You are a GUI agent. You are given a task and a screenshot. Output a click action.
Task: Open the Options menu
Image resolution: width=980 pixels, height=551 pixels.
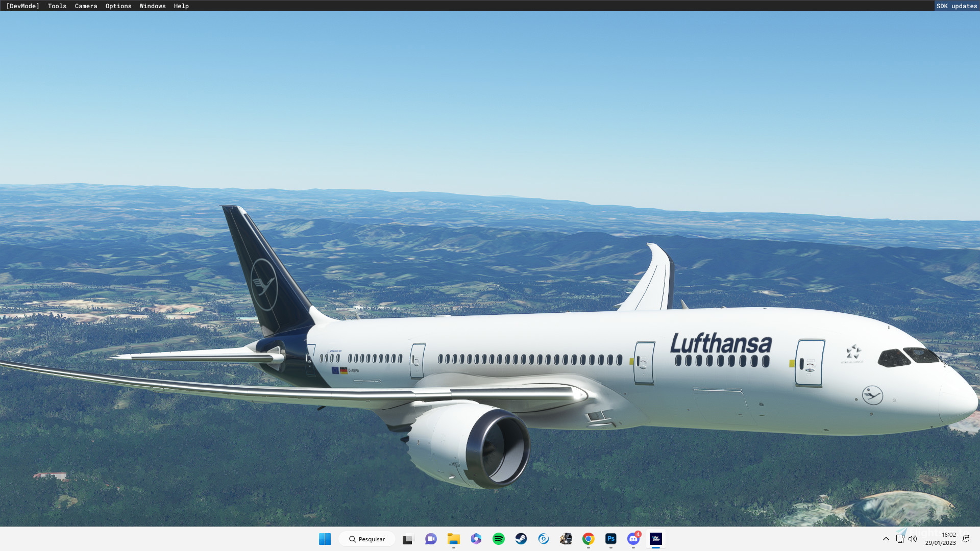click(x=118, y=6)
